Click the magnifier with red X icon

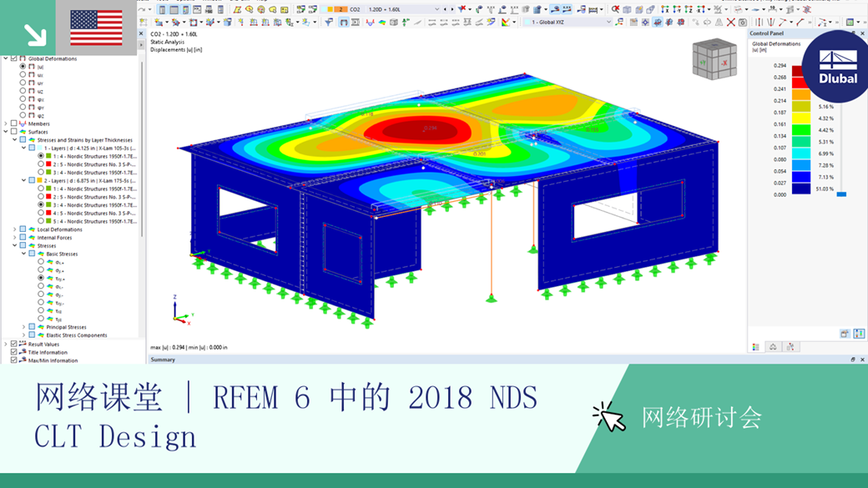coord(615,9)
